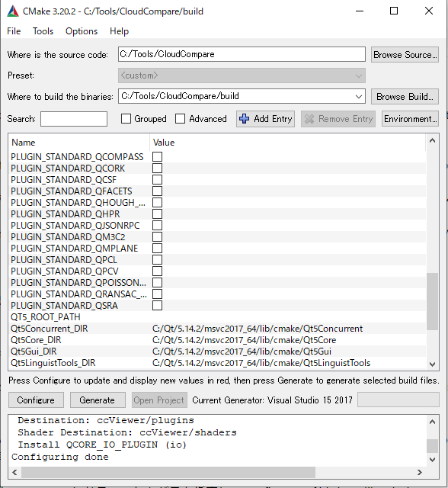Image resolution: width=448 pixels, height=488 pixels.
Task: Click the cache list vertical scrollbar thumb
Action: [432, 301]
